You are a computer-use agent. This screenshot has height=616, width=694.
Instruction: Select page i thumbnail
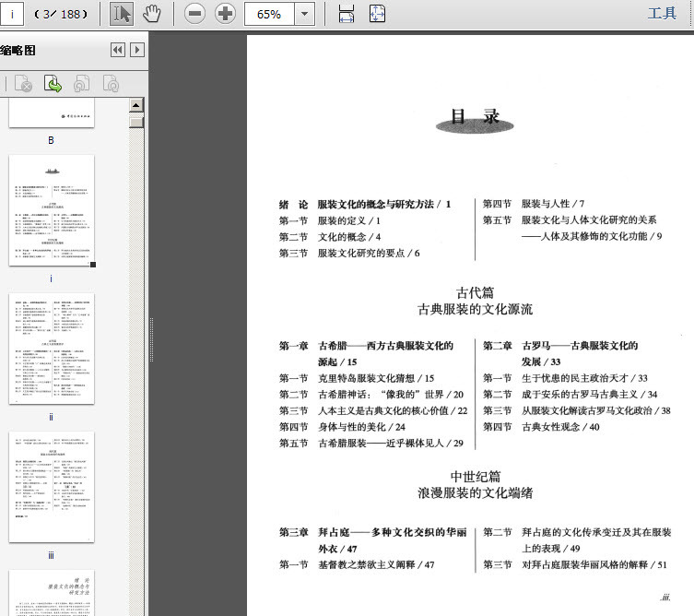(52, 210)
